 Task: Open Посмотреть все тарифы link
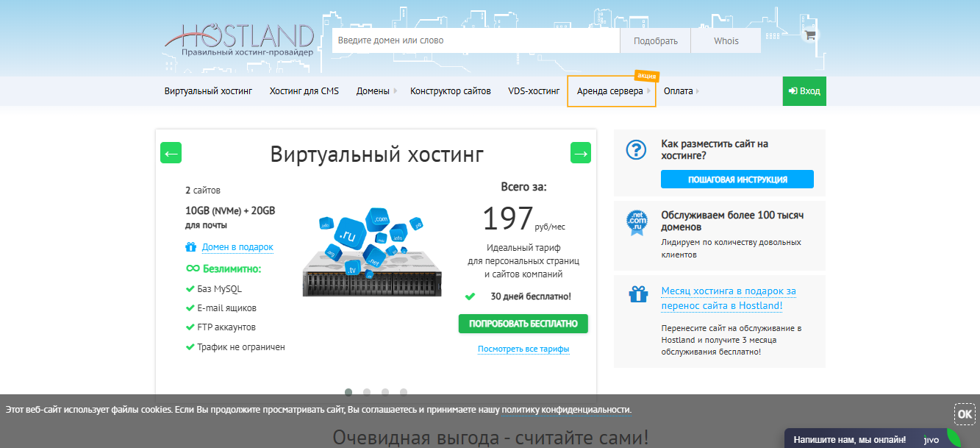click(x=523, y=349)
